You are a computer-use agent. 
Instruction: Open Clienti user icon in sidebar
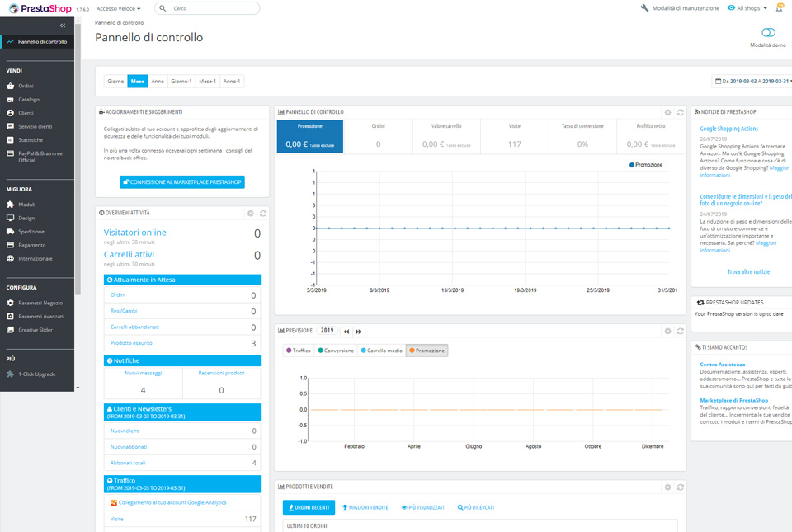tap(10, 113)
